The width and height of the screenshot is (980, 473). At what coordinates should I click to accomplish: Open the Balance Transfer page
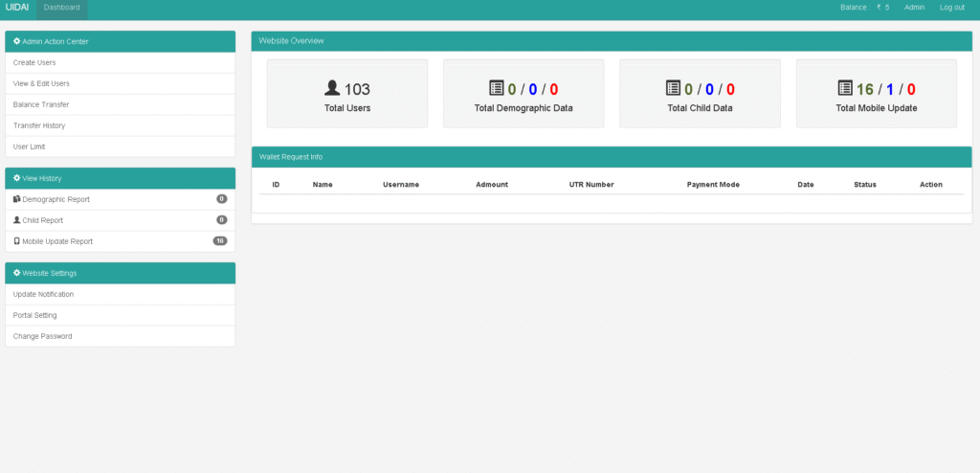point(41,104)
